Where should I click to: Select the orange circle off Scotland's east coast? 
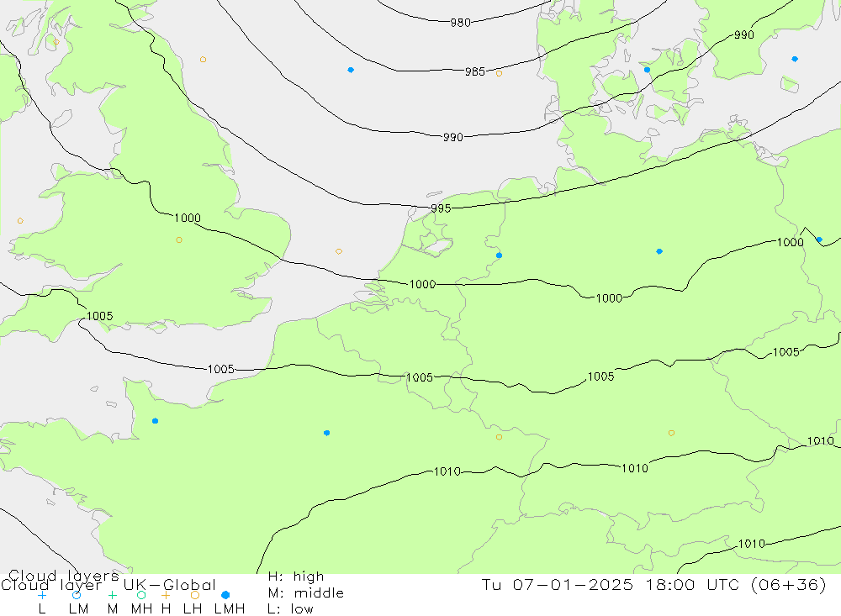point(203,60)
